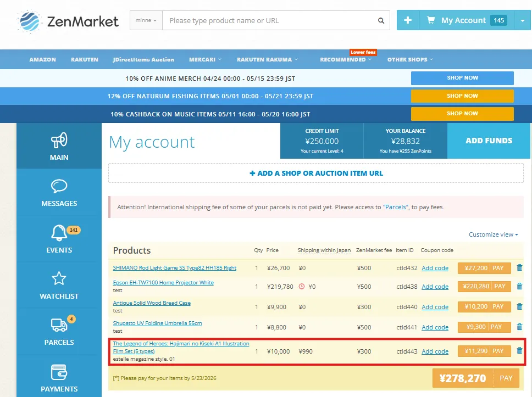Open Epson EH-TW7100 Home Projector link
Screen dimensions: 532x397
click(163, 283)
